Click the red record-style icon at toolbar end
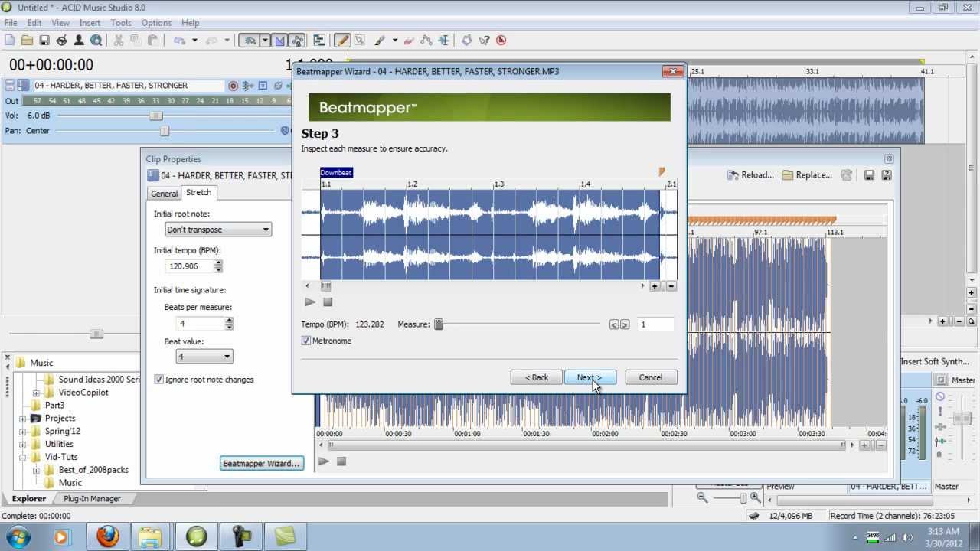980x551 pixels. click(501, 41)
